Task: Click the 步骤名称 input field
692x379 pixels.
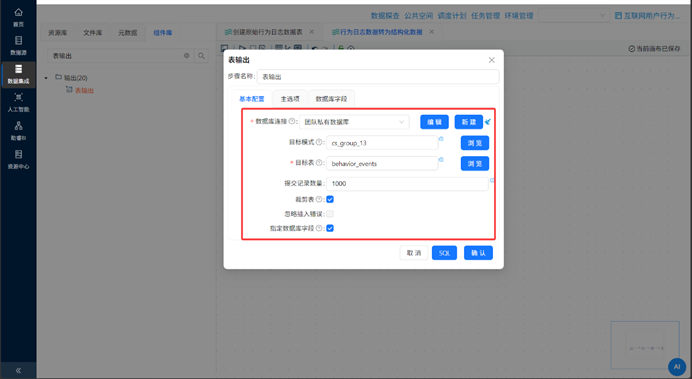Action: click(x=378, y=76)
